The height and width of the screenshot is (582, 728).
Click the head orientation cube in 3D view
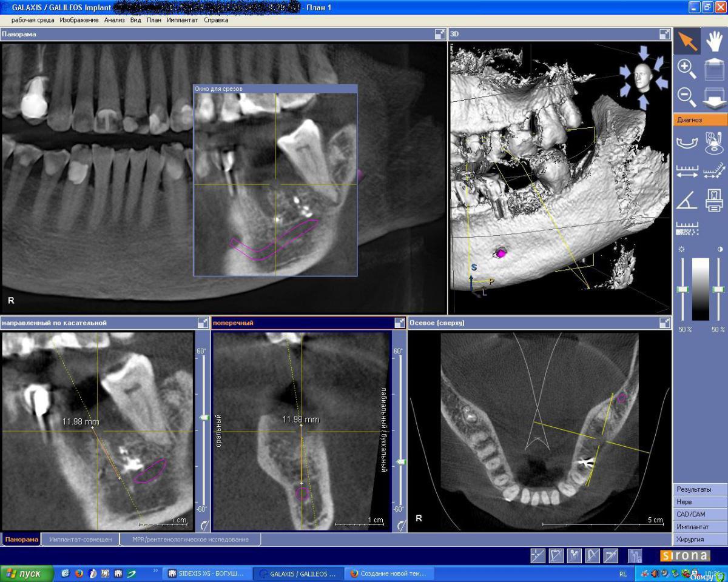(x=642, y=78)
